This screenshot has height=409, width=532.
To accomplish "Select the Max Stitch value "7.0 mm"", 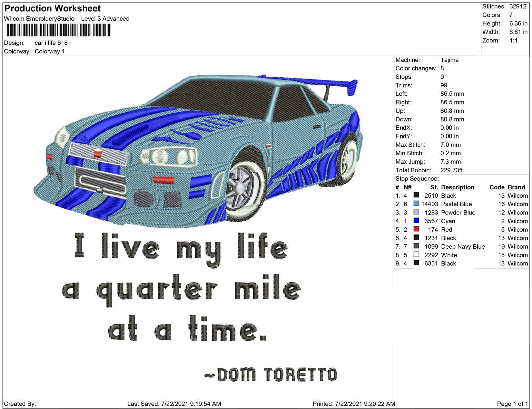I will pos(451,145).
